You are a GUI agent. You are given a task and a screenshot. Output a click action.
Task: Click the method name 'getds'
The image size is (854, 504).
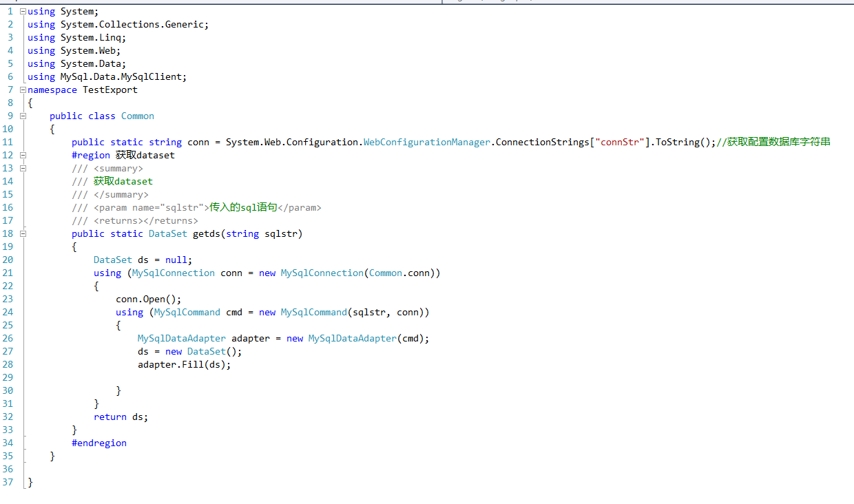pyautogui.click(x=207, y=233)
